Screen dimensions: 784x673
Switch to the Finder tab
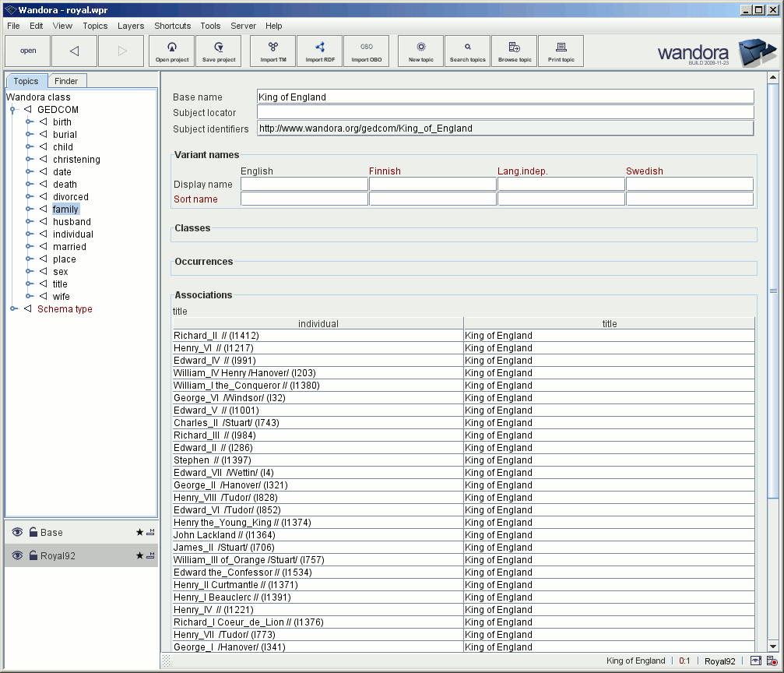click(66, 81)
